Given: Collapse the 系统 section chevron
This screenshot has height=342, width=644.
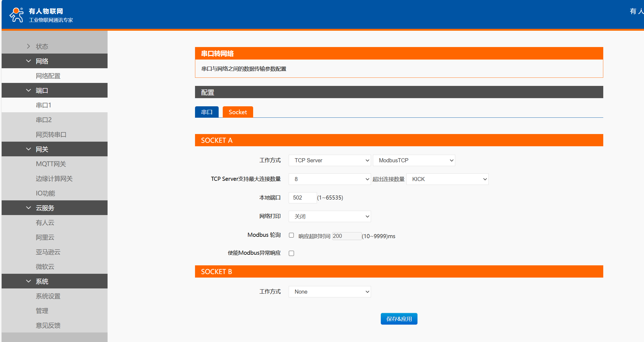Looking at the screenshot, I should click(x=29, y=281).
